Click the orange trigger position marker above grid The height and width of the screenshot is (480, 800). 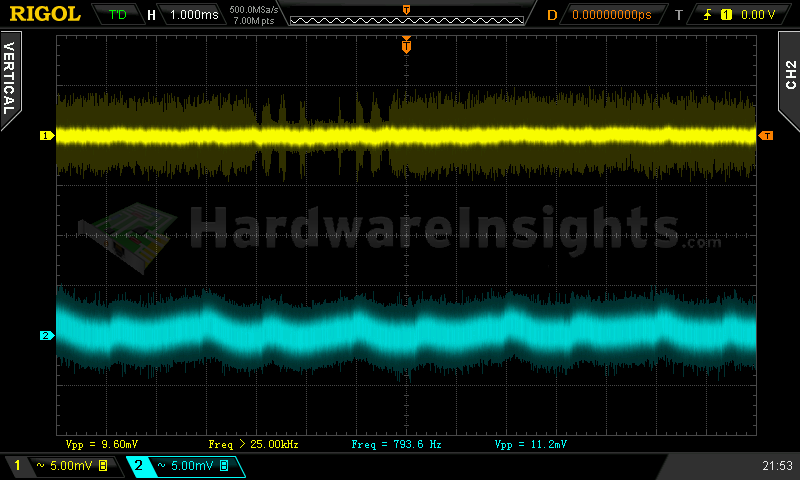(x=406, y=45)
